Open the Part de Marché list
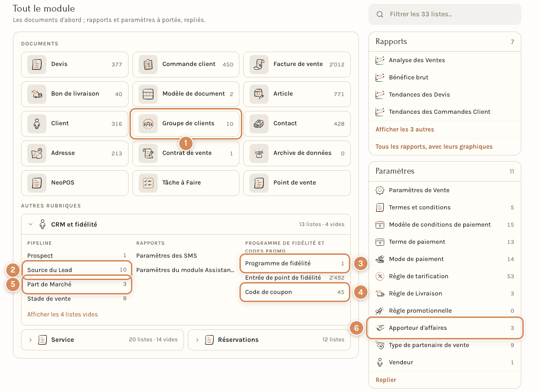This screenshot has width=540, height=392. click(x=77, y=284)
